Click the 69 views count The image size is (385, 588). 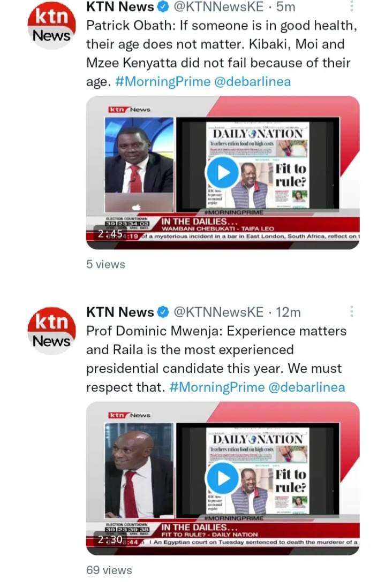tap(109, 570)
